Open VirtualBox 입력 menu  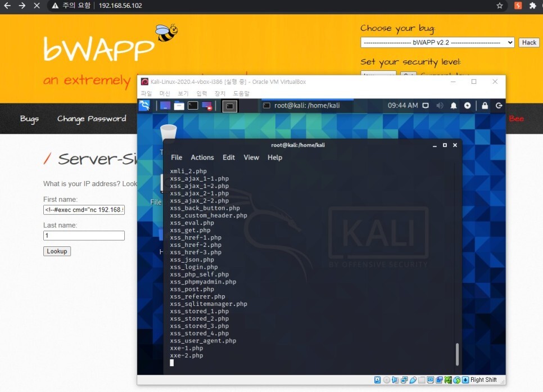point(202,93)
